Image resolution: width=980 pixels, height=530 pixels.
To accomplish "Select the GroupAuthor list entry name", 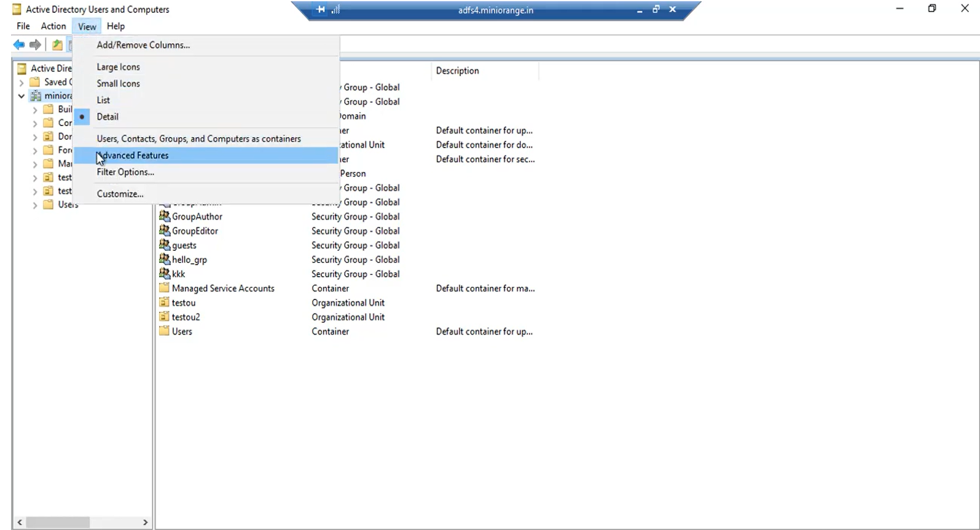I will [197, 216].
